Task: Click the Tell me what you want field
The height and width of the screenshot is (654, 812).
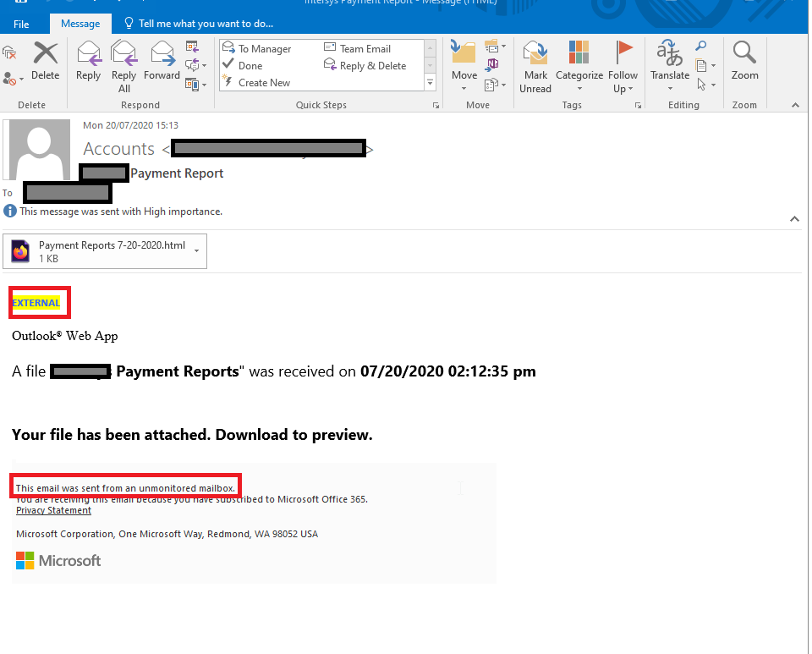Action: click(x=199, y=24)
